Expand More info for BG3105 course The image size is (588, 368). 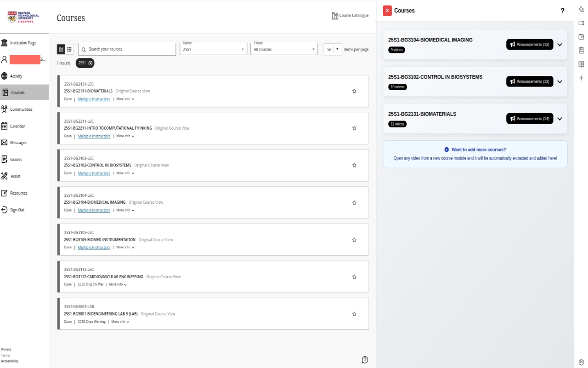tap(125, 247)
